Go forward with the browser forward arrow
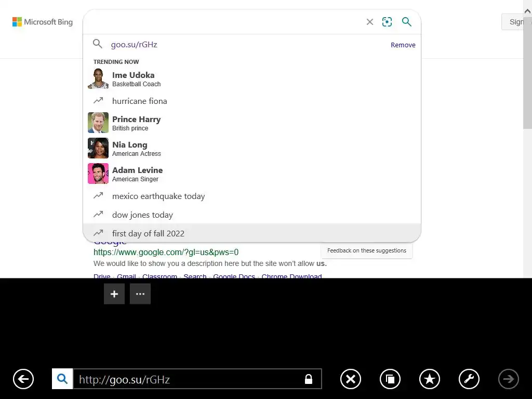The image size is (532, 399). coord(508,379)
